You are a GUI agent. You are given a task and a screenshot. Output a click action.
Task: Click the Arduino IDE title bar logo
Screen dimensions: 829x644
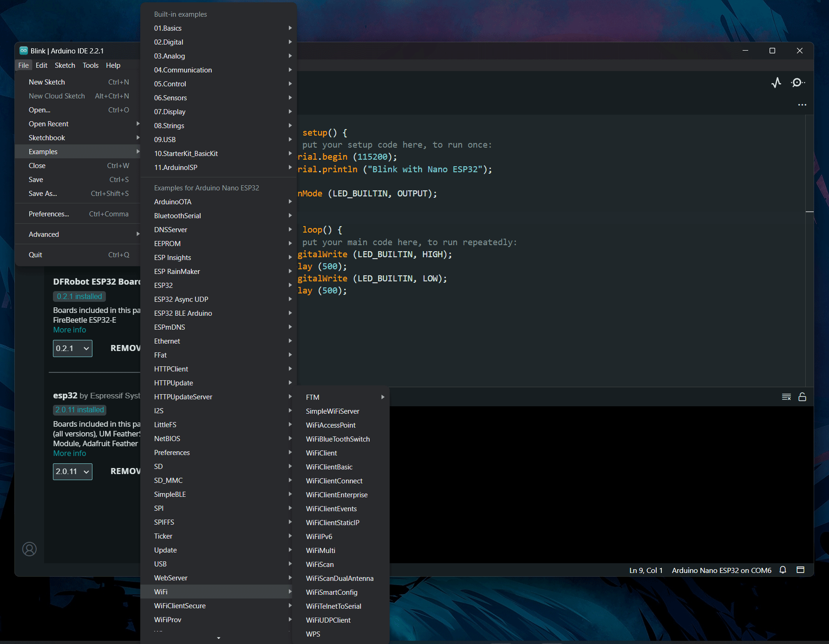(23, 51)
